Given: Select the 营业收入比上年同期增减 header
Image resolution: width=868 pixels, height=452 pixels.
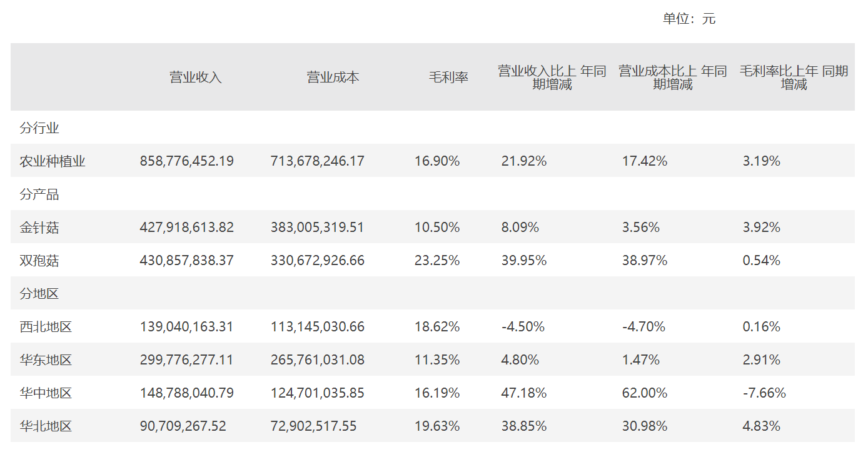Looking at the screenshot, I should click(x=552, y=78).
